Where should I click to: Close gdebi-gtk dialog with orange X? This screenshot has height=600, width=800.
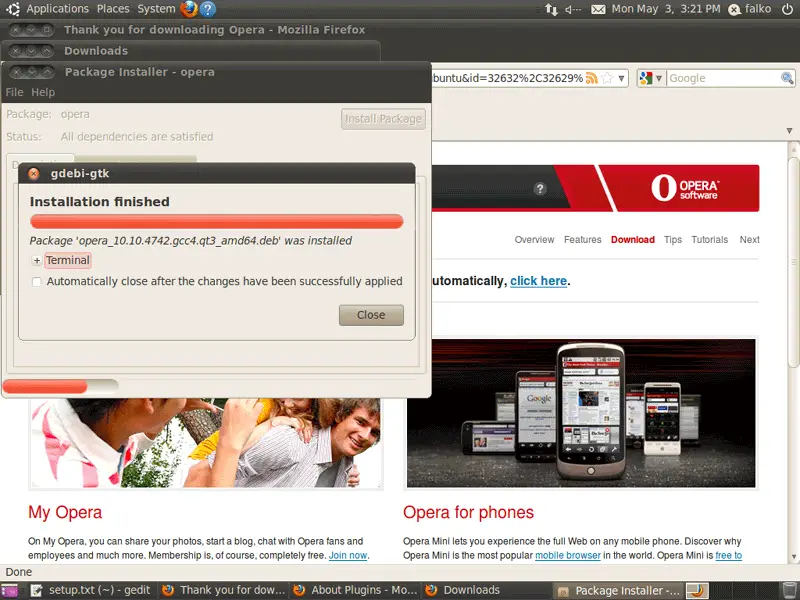(x=34, y=173)
